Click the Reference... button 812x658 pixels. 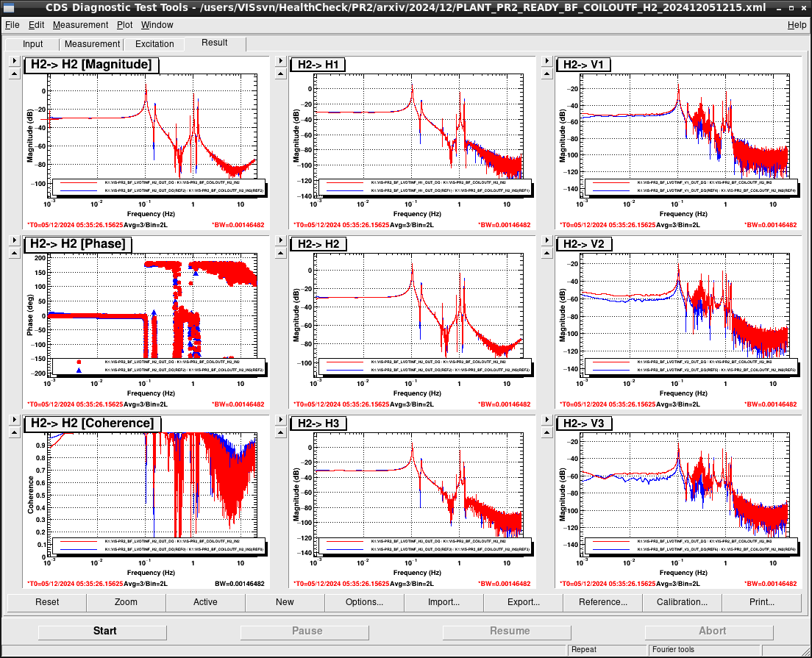point(602,602)
